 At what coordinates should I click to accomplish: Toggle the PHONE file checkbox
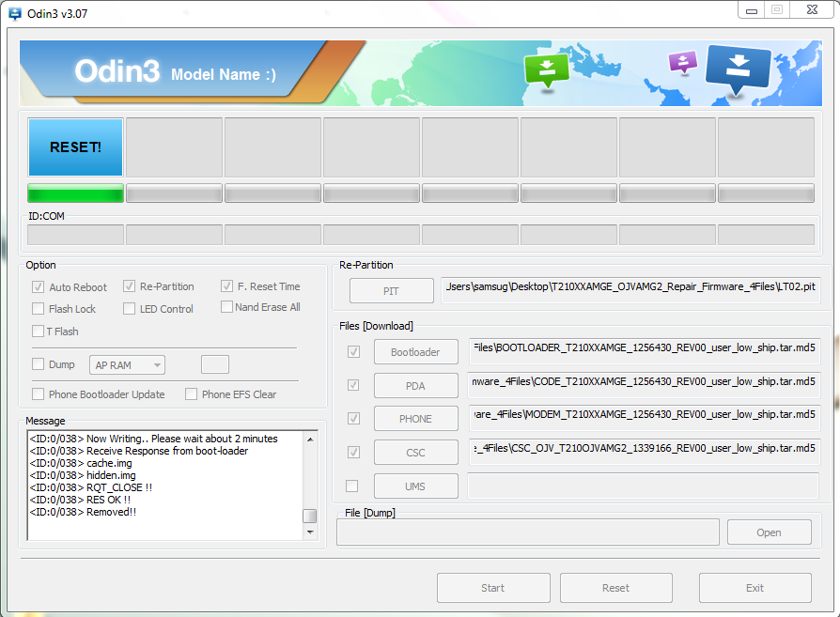click(x=353, y=418)
